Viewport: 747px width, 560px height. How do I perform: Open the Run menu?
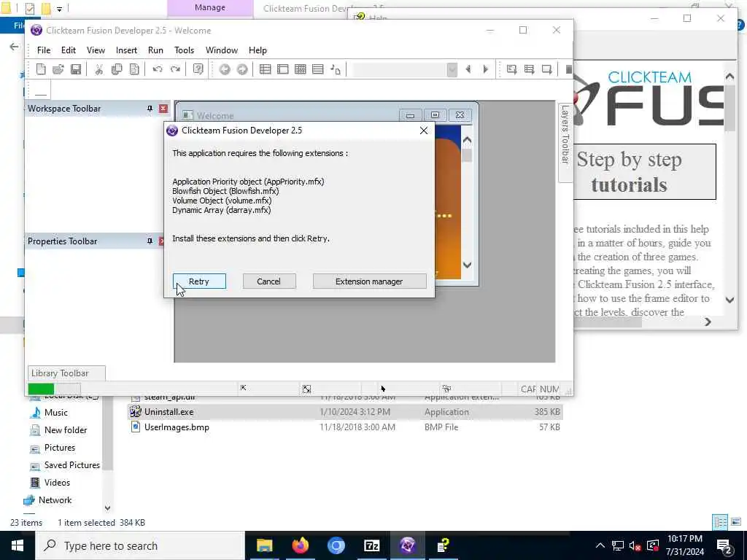coord(155,50)
